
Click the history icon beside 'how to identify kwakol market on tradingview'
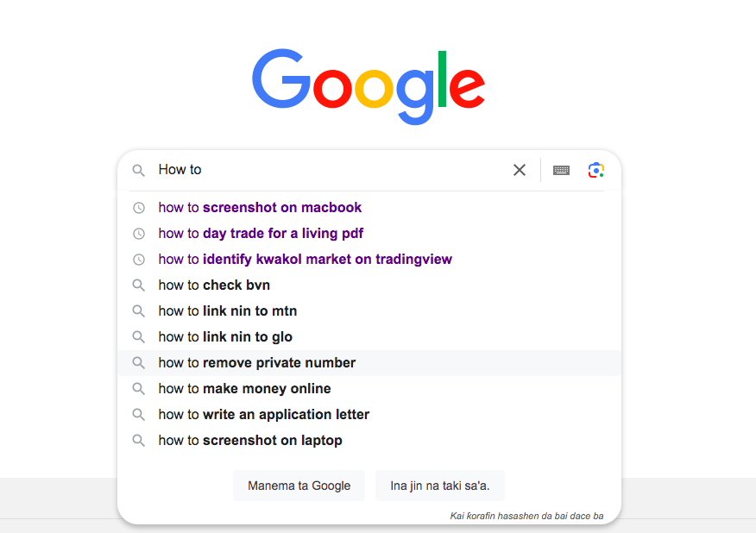pos(139,260)
